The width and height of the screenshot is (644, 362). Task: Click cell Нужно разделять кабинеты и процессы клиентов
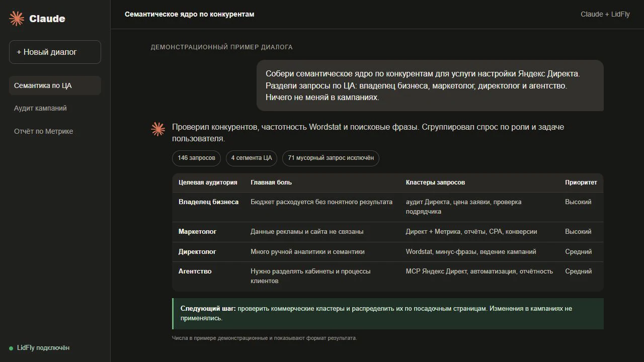(310, 276)
